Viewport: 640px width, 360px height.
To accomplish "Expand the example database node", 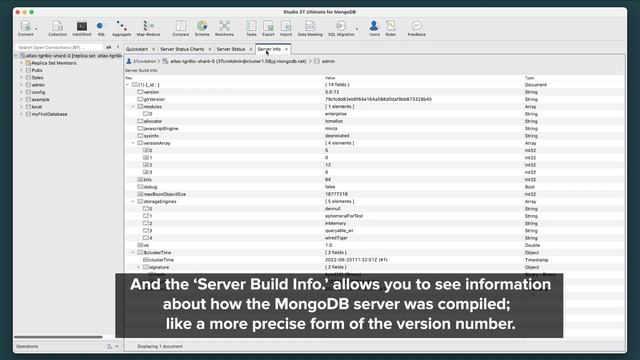I will (x=21, y=100).
